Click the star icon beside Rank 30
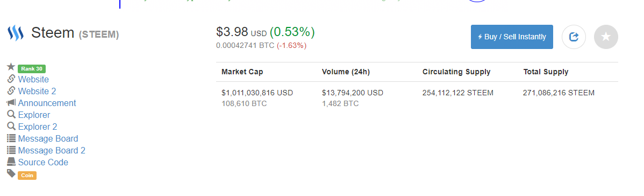This screenshot has height=196, width=644. coord(11,67)
